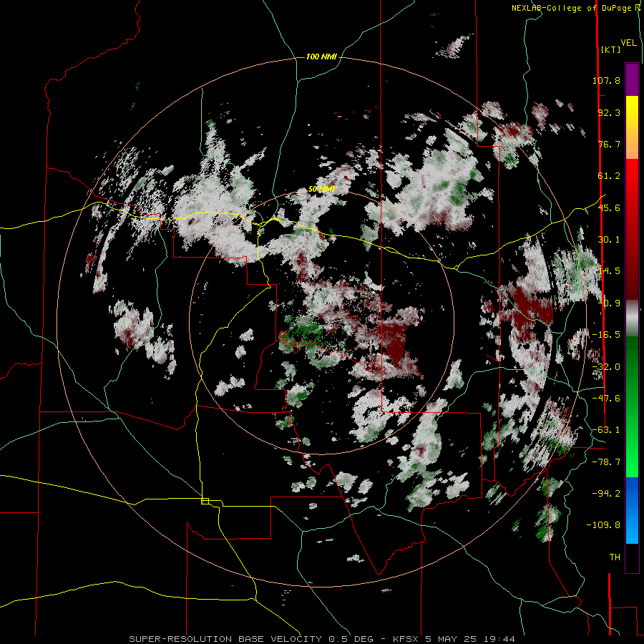
Task: Select the -63.1 velocity scale value
Action: (606, 430)
